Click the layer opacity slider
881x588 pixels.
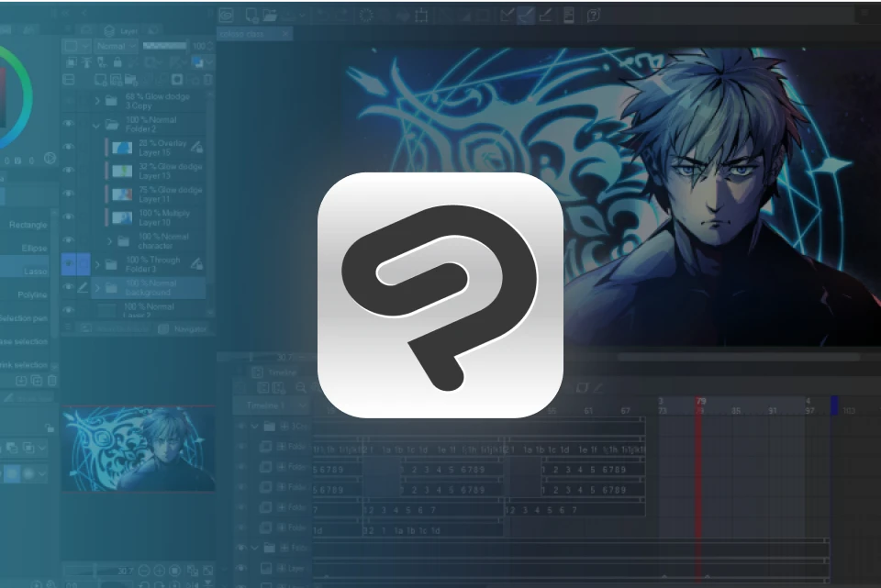click(164, 46)
